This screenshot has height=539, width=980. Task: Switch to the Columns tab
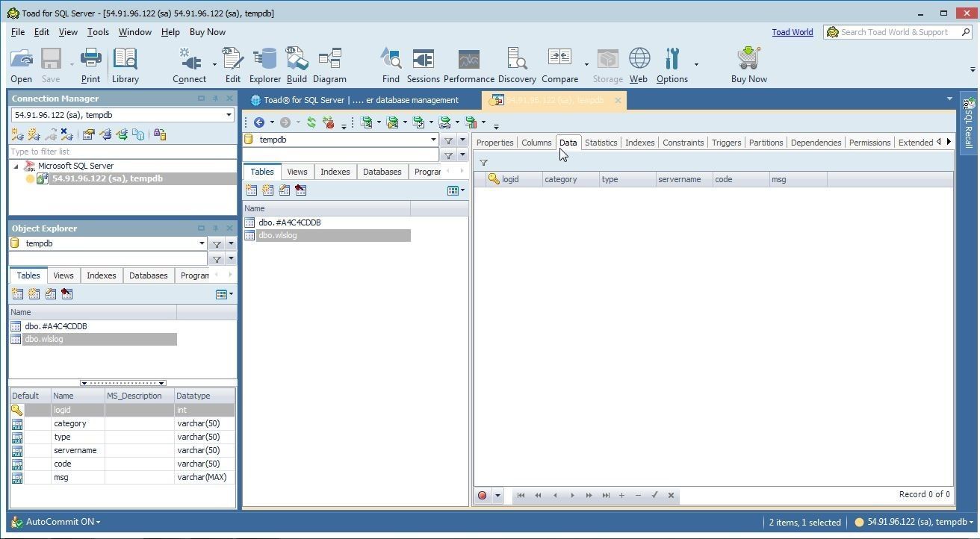(536, 143)
